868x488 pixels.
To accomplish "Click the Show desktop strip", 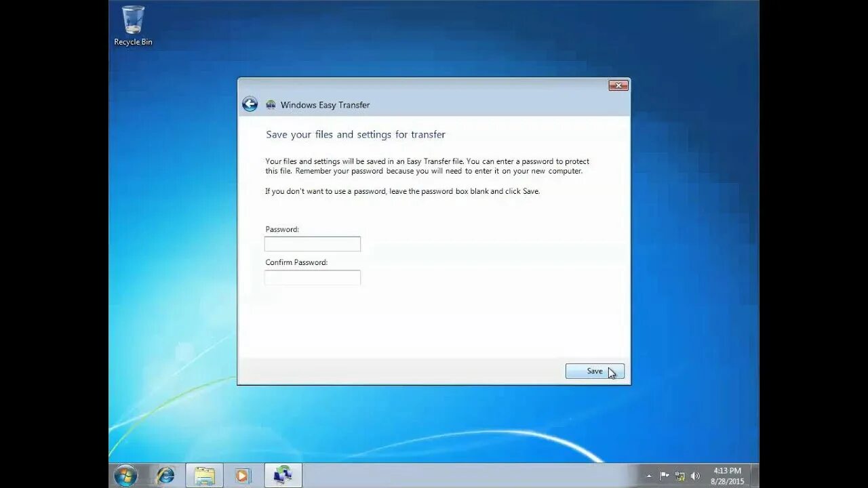I will (x=755, y=476).
